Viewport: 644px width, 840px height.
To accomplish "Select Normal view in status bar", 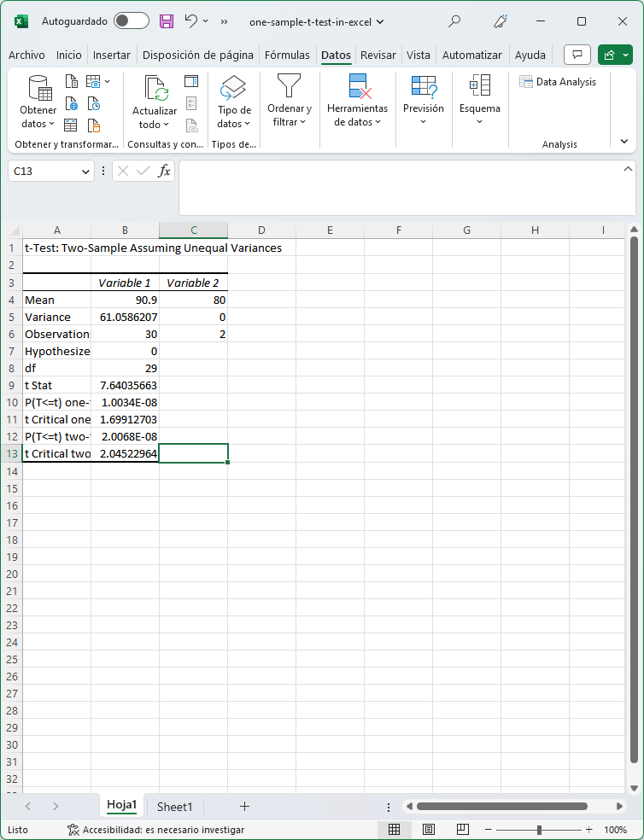I will coord(395,830).
